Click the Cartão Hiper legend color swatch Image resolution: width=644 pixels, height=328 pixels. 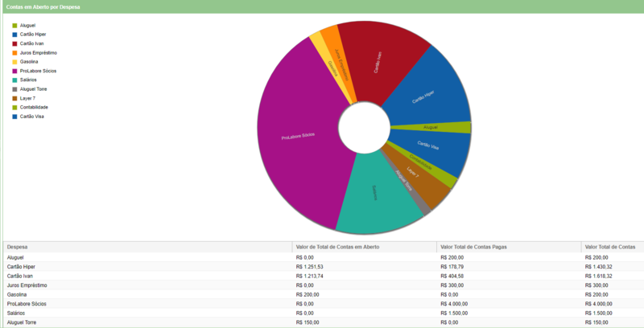point(14,35)
